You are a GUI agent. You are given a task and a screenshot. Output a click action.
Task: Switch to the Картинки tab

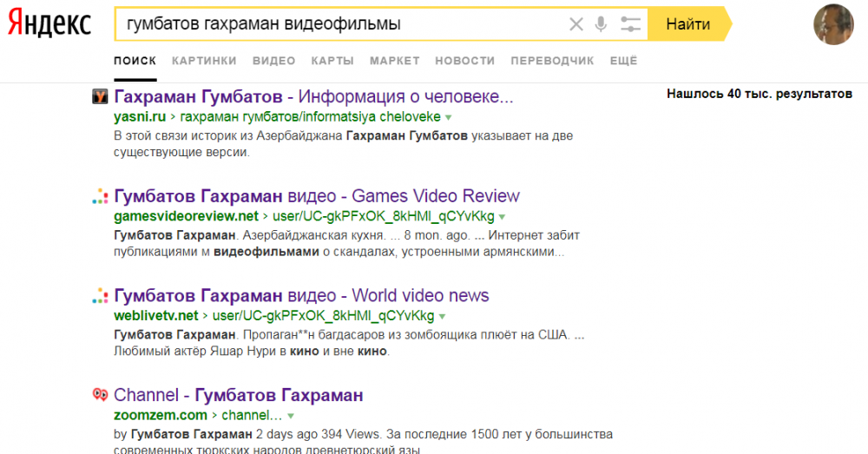[x=204, y=61]
